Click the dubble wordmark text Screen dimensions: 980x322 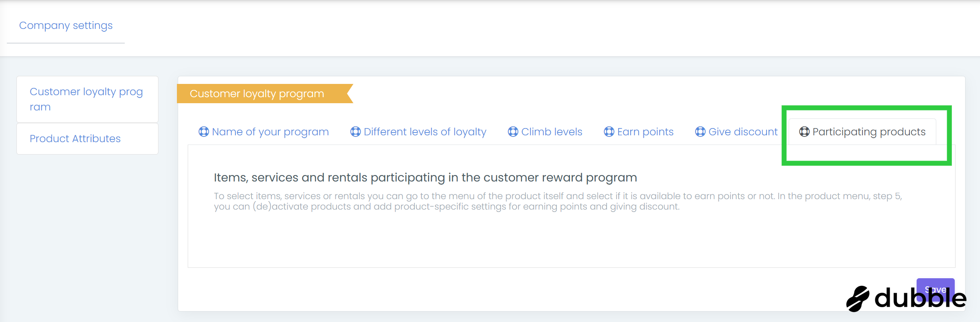pyautogui.click(x=920, y=299)
